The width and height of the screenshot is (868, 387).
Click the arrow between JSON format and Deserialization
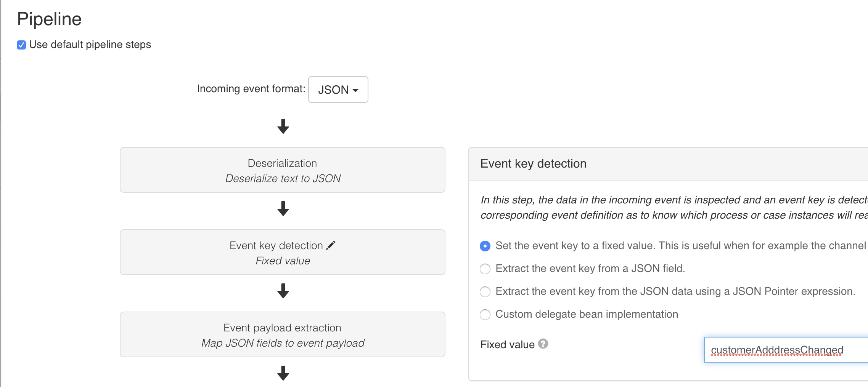pos(283,126)
